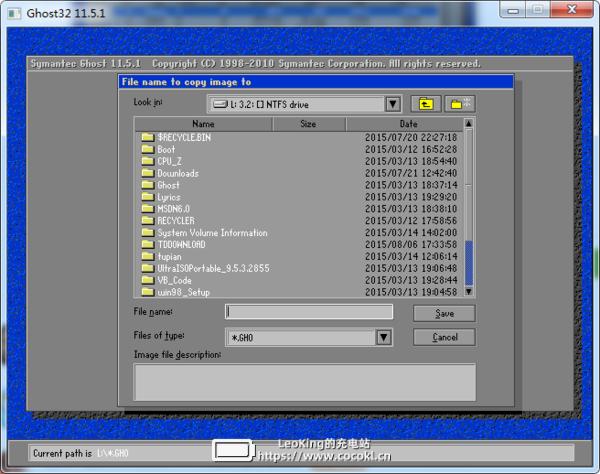Click the $RECYCLE.BIN folder name
The width and height of the screenshot is (600, 474).
(184, 137)
